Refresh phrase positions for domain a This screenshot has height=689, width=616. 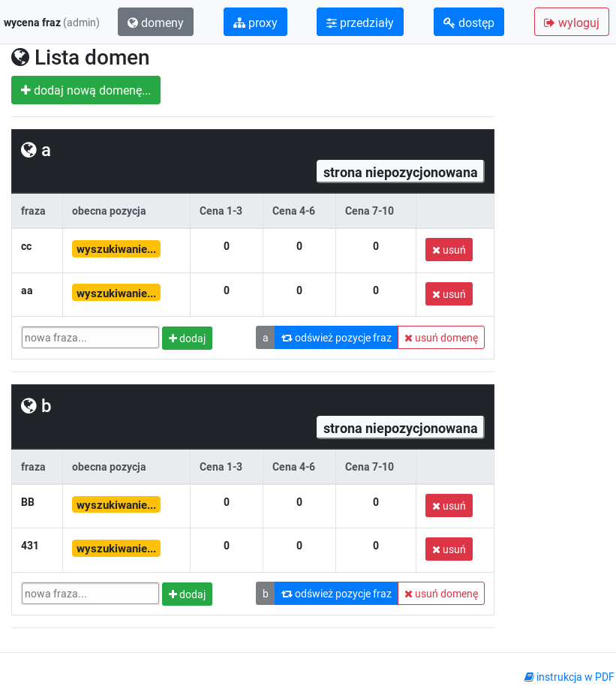tap(336, 338)
